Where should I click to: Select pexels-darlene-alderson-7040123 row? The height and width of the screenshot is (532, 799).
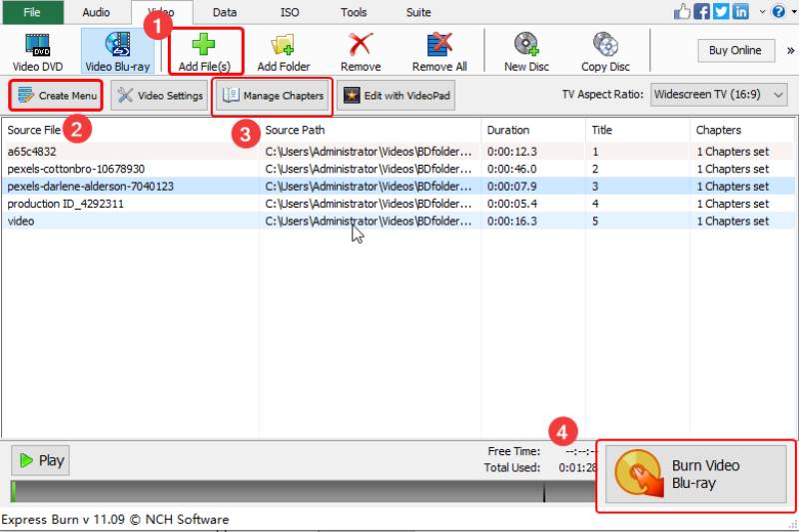[x=398, y=186]
